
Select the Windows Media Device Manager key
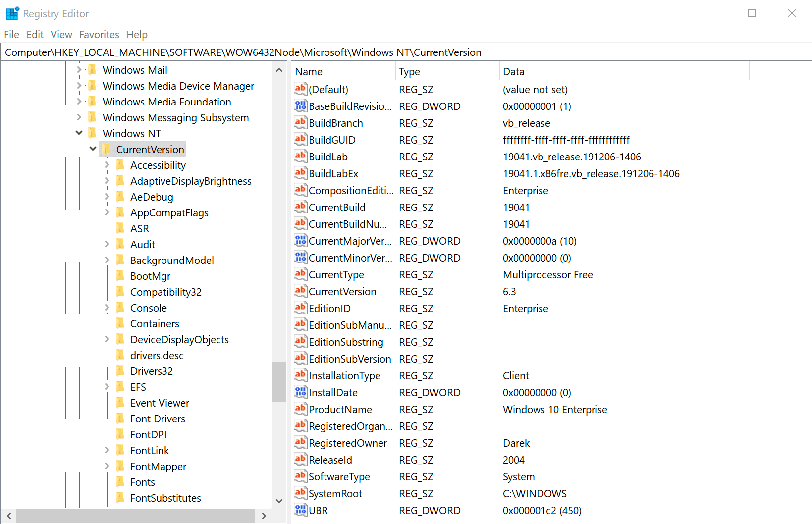pyautogui.click(x=178, y=86)
